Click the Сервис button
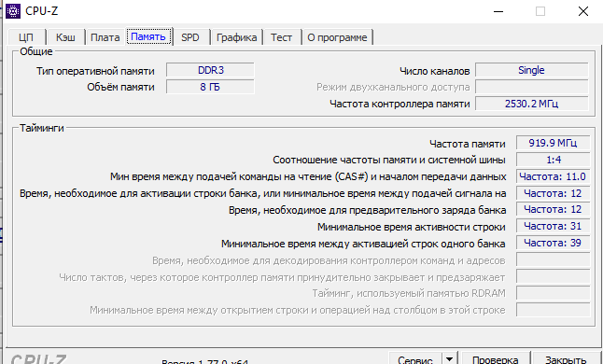The image size is (603, 364). [x=415, y=359]
